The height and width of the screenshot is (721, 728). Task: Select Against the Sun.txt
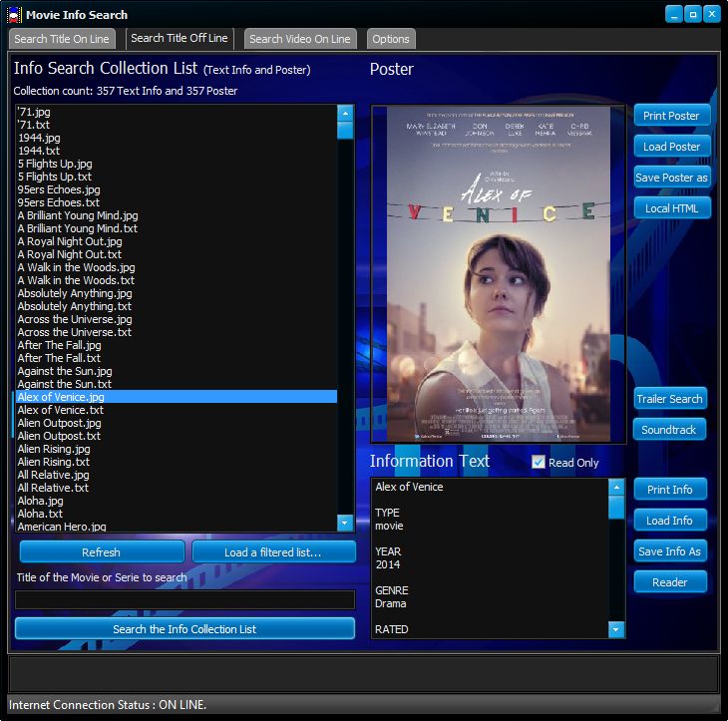point(177,384)
